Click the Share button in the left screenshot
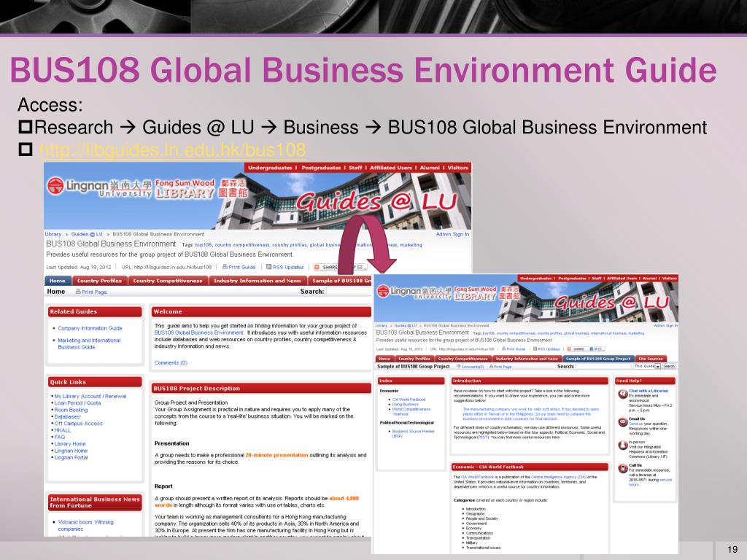Viewport: 747px width, 560px height. tap(326, 267)
